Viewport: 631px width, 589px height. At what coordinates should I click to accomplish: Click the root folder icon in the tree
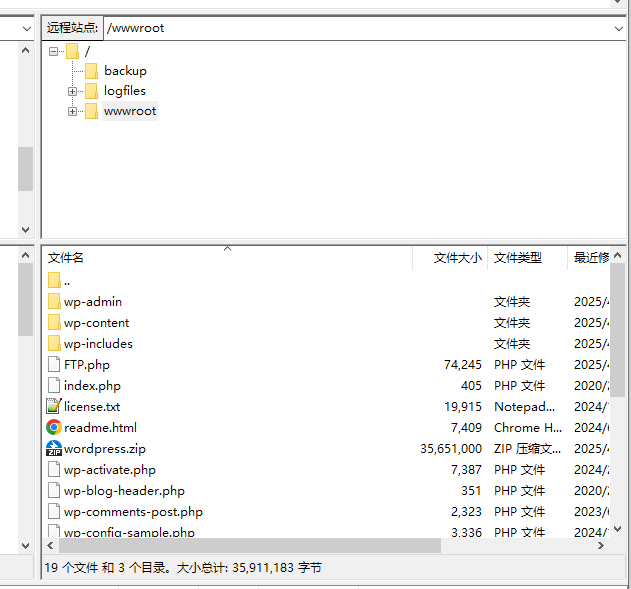(x=72, y=51)
